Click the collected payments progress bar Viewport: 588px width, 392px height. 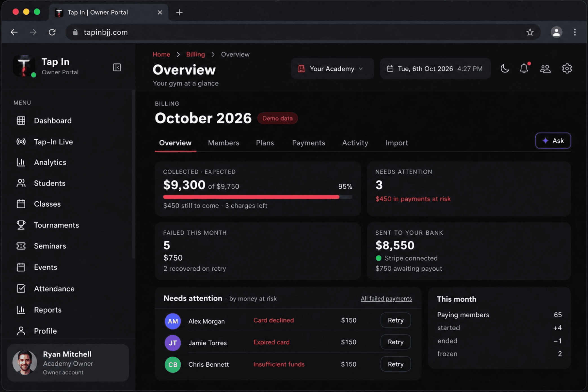pyautogui.click(x=258, y=197)
